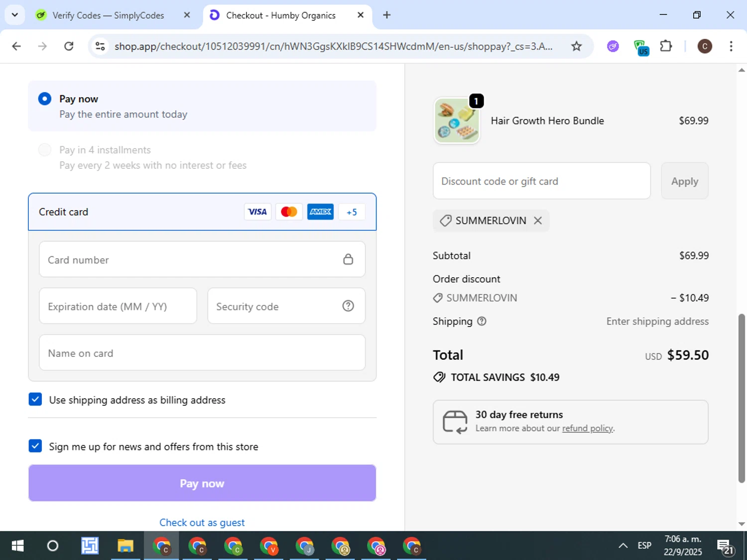Click the purple Pay now button
The image size is (747, 560).
(x=202, y=483)
